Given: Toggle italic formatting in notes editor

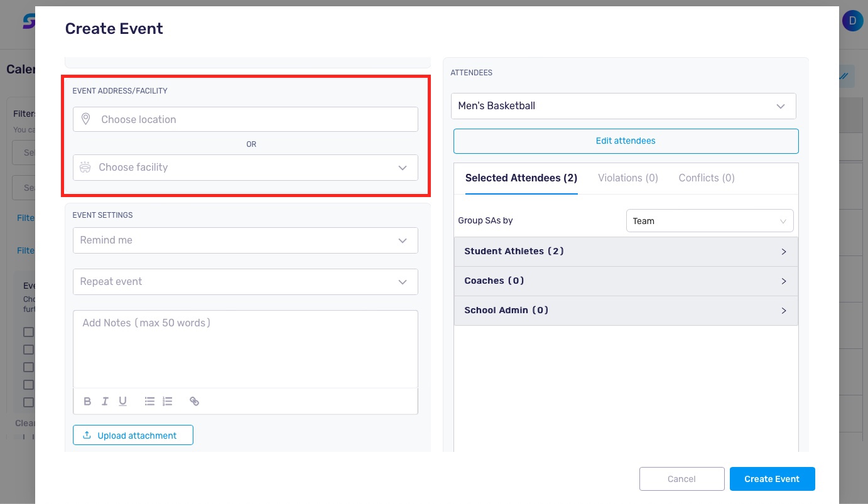Looking at the screenshot, I should [x=105, y=402].
